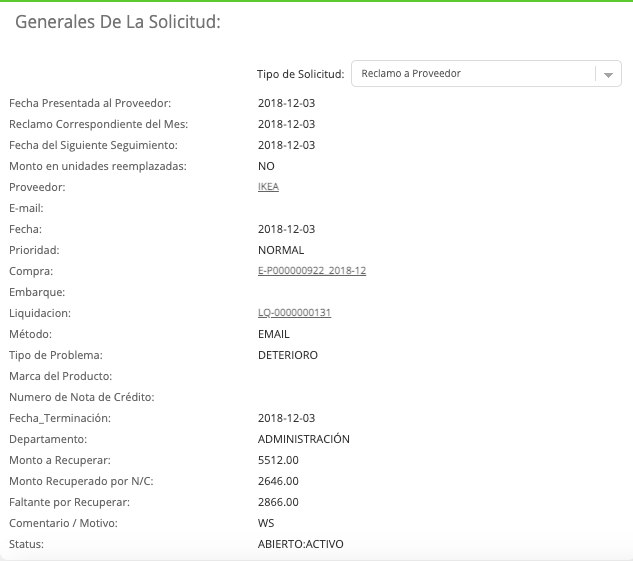633x561 pixels.
Task: Click the Tipo de Problema label
Action: tap(56, 355)
